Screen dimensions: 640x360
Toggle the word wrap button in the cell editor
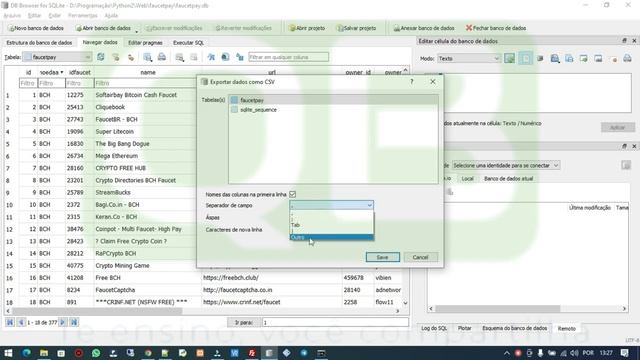[x=525, y=58]
